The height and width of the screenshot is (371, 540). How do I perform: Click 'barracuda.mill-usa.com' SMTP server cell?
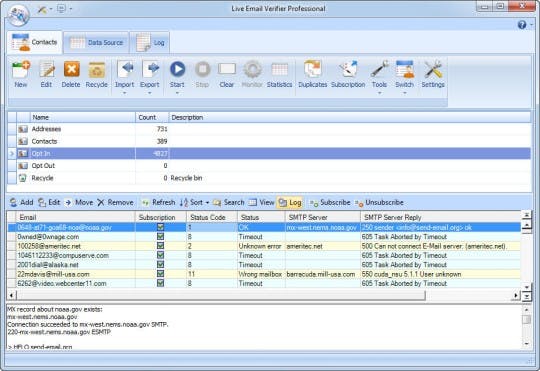coord(322,274)
